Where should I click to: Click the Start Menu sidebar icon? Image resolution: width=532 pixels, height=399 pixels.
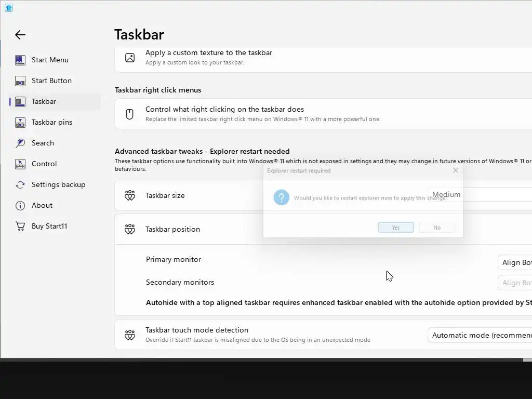click(20, 60)
